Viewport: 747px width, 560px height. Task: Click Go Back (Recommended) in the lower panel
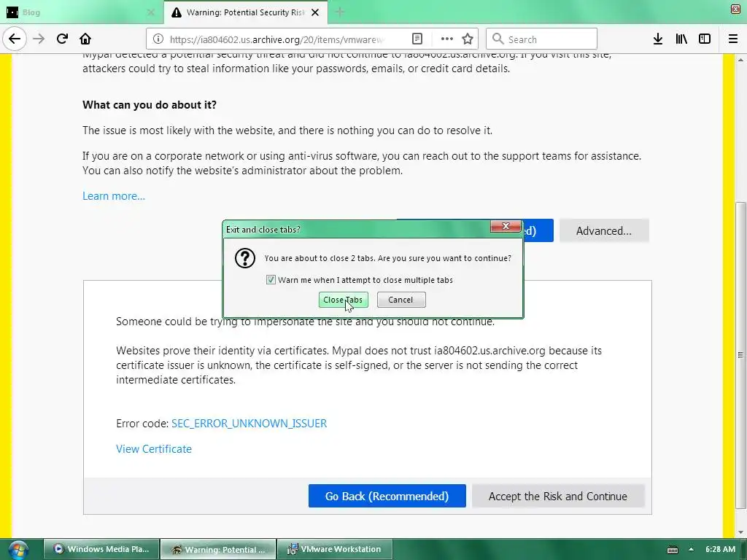[x=387, y=496]
